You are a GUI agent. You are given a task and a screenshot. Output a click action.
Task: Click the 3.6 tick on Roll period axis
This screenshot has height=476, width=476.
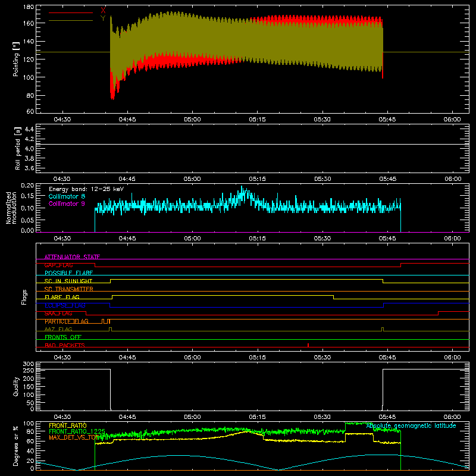tap(29, 168)
